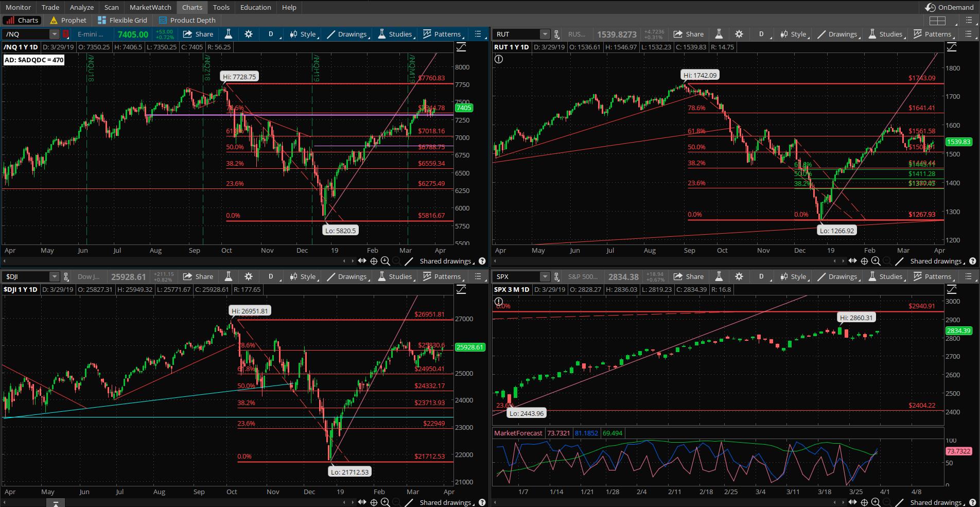The image size is (980, 507).
Task: Click expand-compress arrows icon under /NQ chart
Action: (x=362, y=261)
